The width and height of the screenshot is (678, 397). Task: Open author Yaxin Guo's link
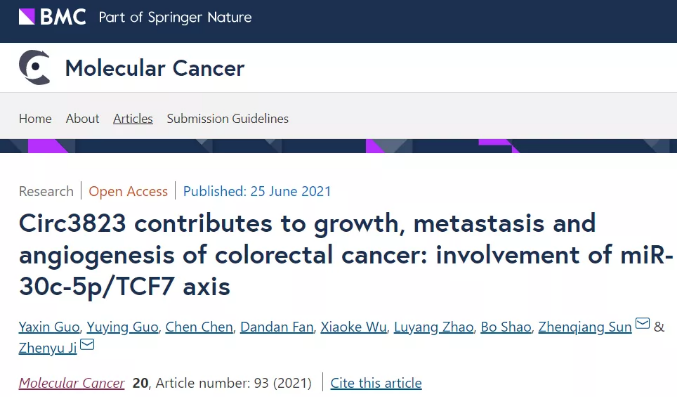pyautogui.click(x=49, y=327)
